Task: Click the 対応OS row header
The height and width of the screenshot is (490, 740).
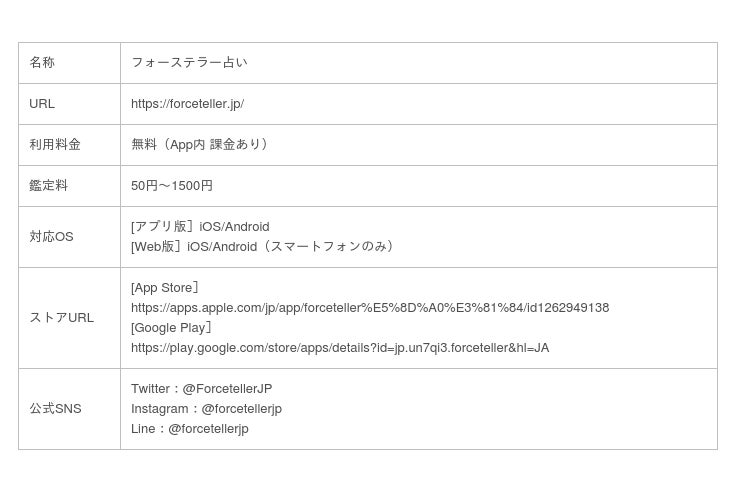Action: click(51, 237)
